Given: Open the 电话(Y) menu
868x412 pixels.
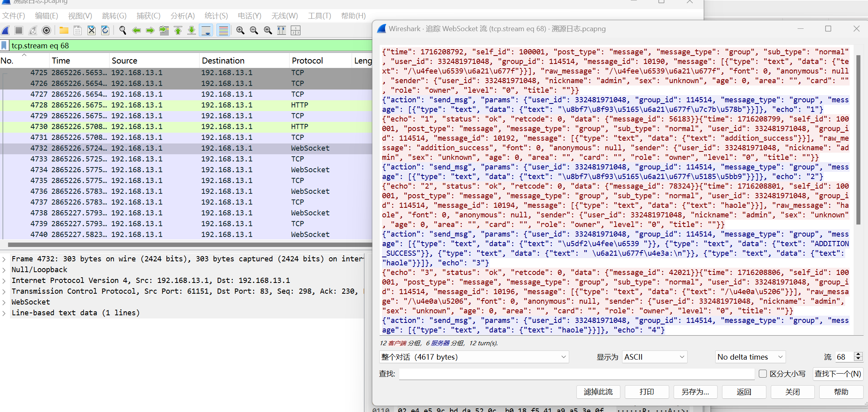Looking at the screenshot, I should (x=250, y=16).
